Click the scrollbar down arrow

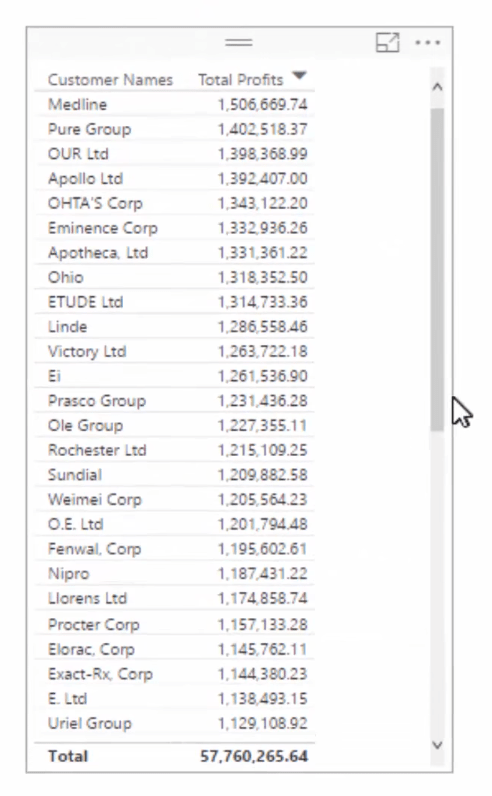pyautogui.click(x=437, y=745)
